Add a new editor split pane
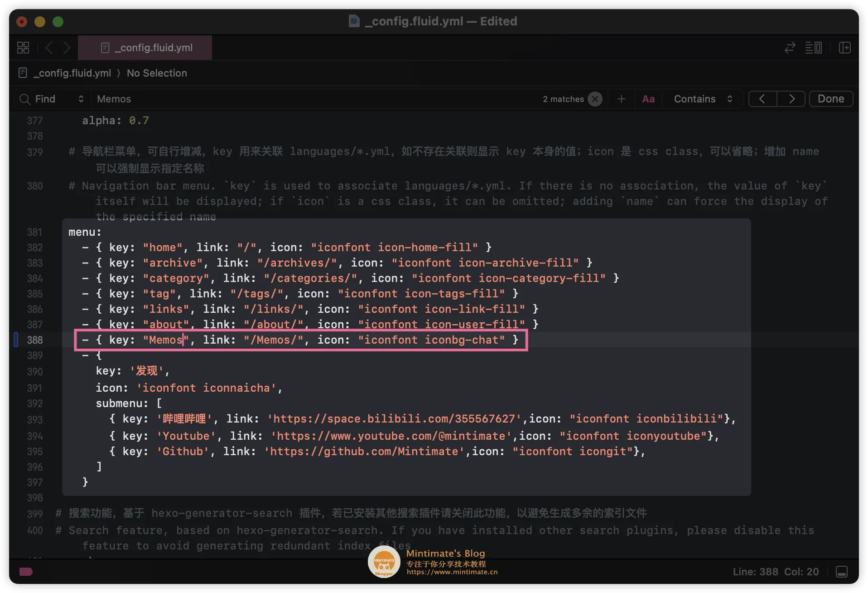 844,48
